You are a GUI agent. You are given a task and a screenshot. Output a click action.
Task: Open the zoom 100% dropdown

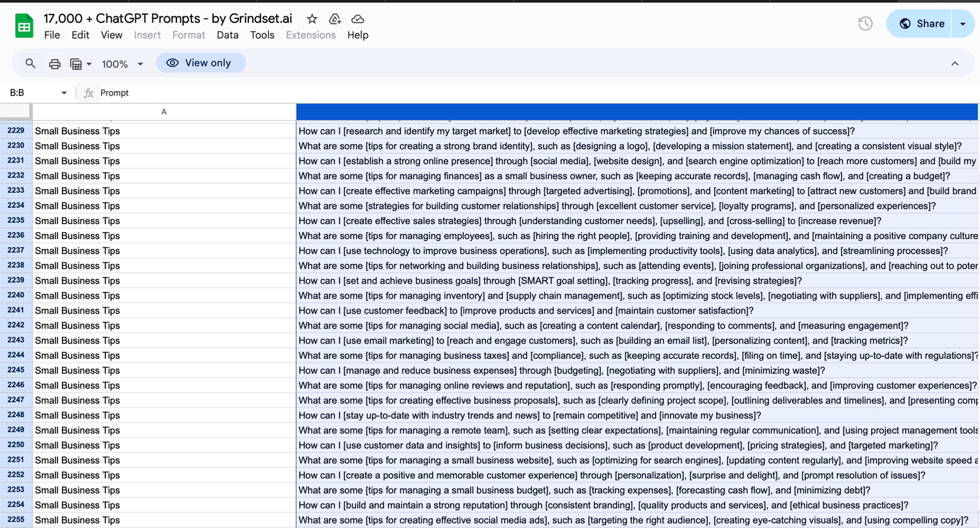tap(122, 63)
